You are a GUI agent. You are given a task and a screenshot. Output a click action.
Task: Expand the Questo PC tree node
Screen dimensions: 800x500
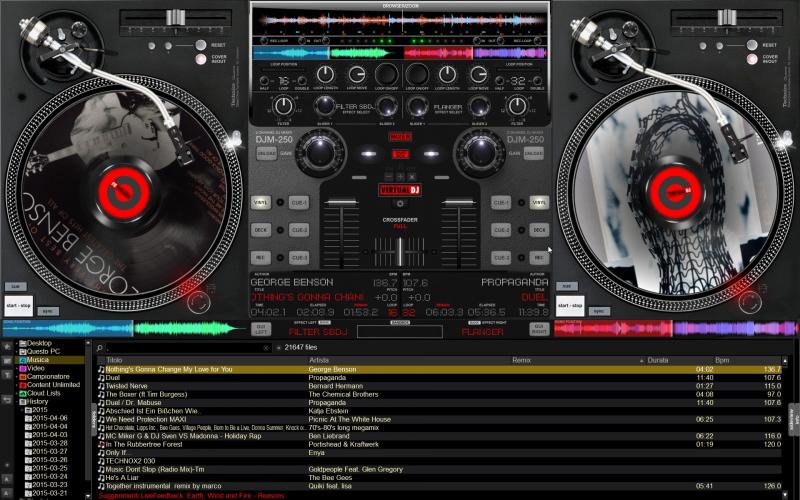[x=16, y=352]
